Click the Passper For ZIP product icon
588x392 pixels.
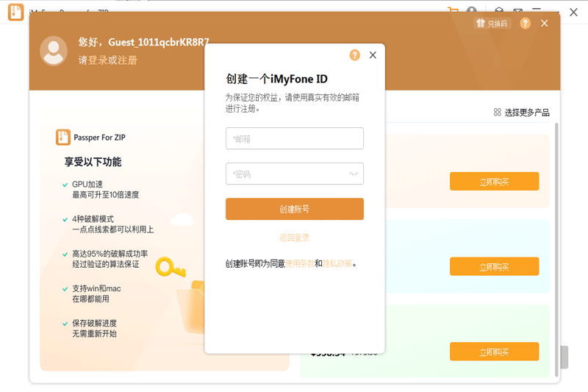pyautogui.click(x=63, y=138)
